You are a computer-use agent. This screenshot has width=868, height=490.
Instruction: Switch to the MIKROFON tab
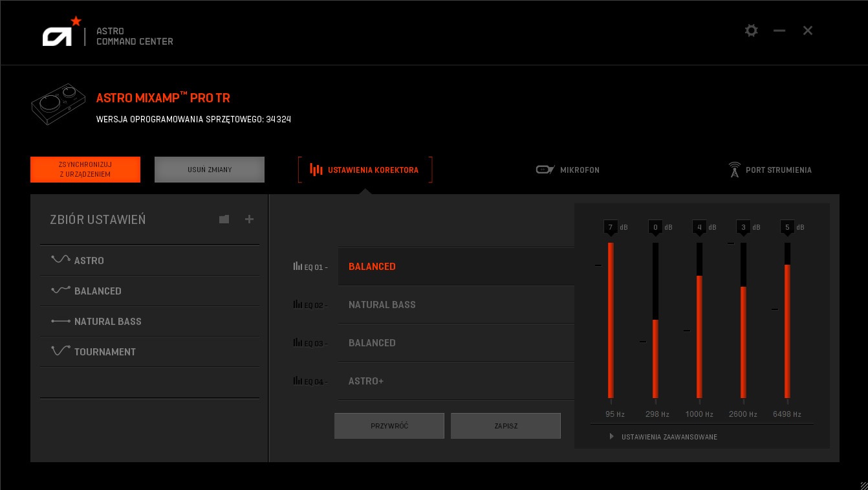[567, 170]
